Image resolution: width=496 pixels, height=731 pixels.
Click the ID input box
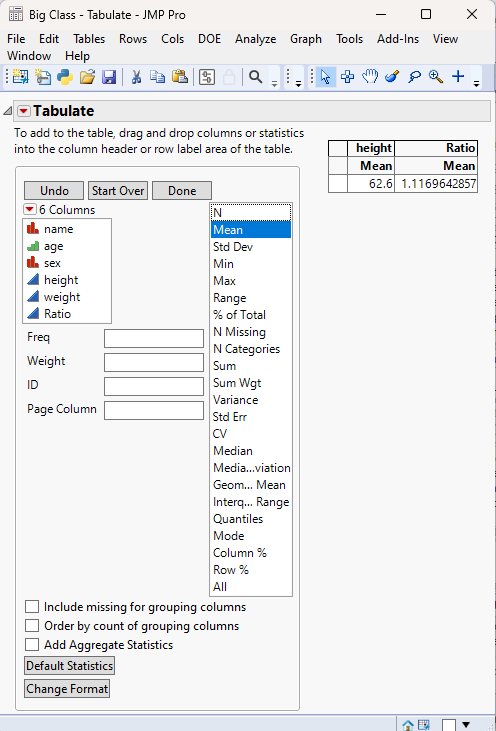[x=154, y=386]
